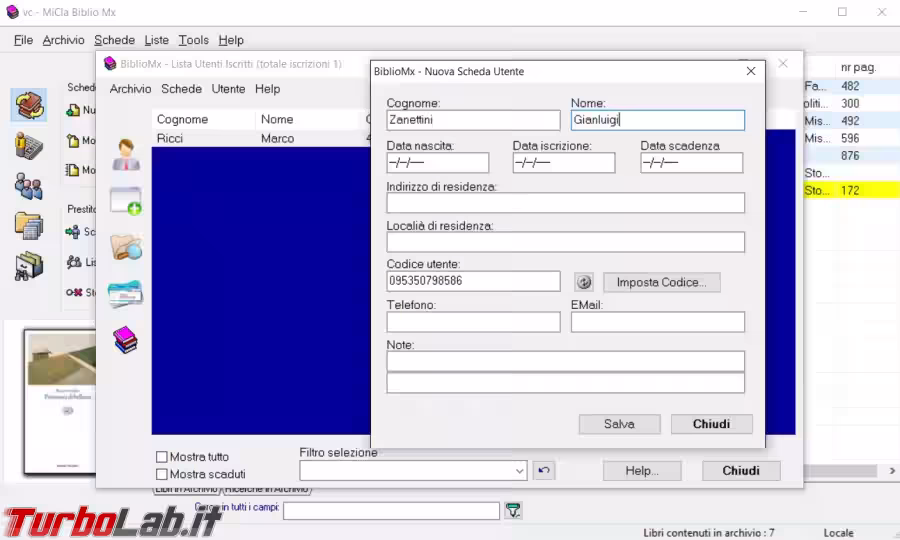Click the Data iscrizione field
This screenshot has height=540, width=900.
[x=564, y=162]
